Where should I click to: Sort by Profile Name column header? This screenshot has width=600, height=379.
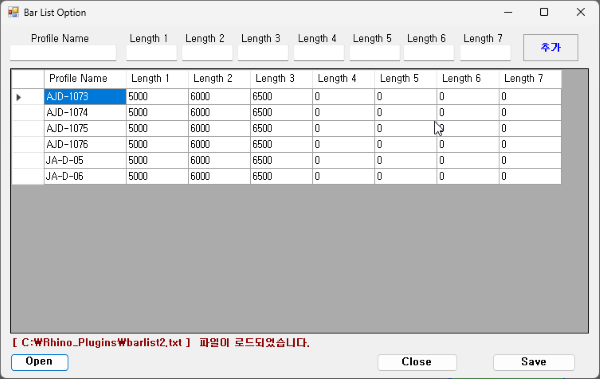[85, 79]
